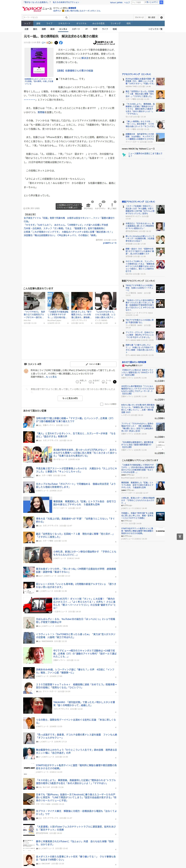
Task: Click the コメントを書く button
Action: pyautogui.click(x=93, y=364)
